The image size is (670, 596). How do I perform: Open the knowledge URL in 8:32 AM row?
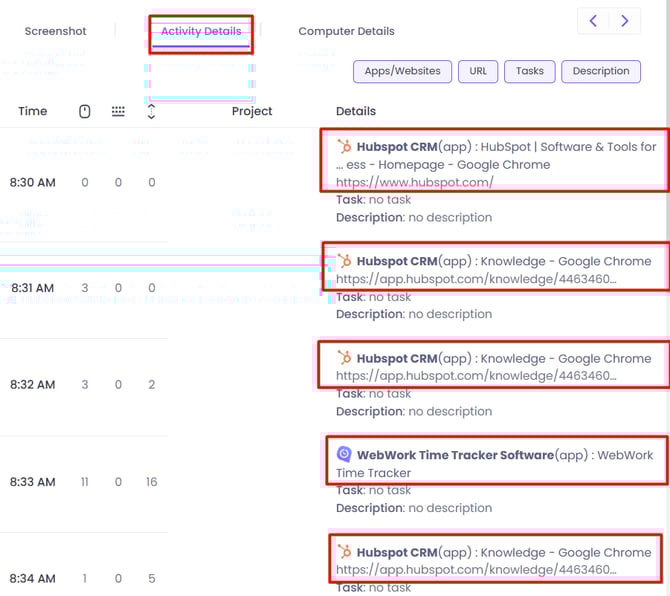coord(476,376)
